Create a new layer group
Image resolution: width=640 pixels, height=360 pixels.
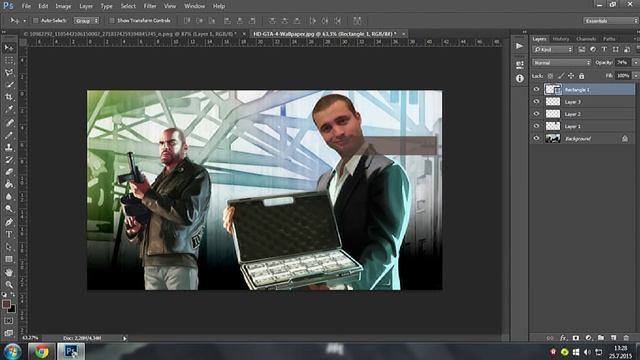[601, 338]
